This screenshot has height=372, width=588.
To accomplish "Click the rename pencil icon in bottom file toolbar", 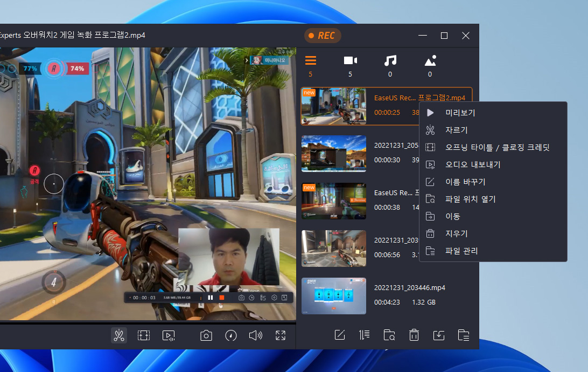I will [x=339, y=335].
